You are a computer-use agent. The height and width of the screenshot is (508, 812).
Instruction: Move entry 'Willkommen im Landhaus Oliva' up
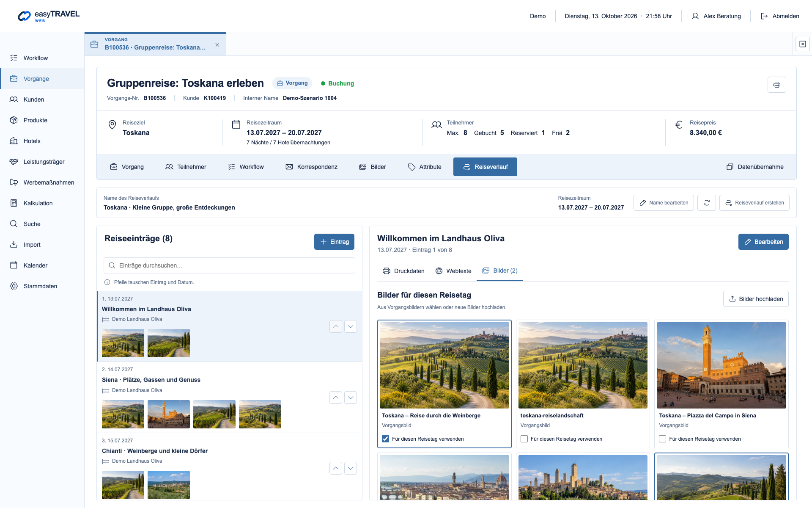pyautogui.click(x=336, y=326)
